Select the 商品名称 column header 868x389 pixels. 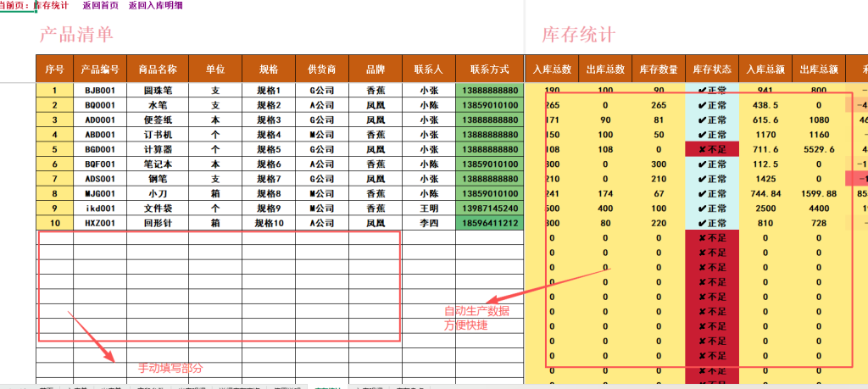coord(157,69)
